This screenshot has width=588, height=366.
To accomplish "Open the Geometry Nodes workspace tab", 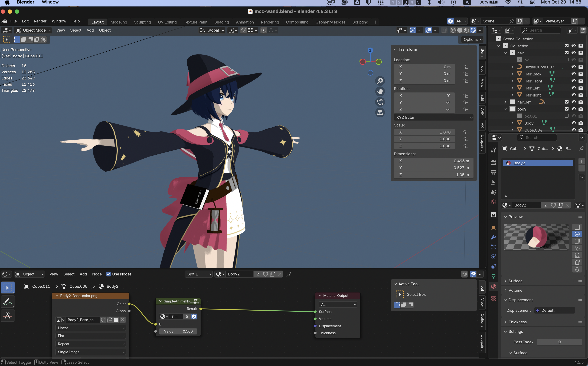I will [x=330, y=22].
